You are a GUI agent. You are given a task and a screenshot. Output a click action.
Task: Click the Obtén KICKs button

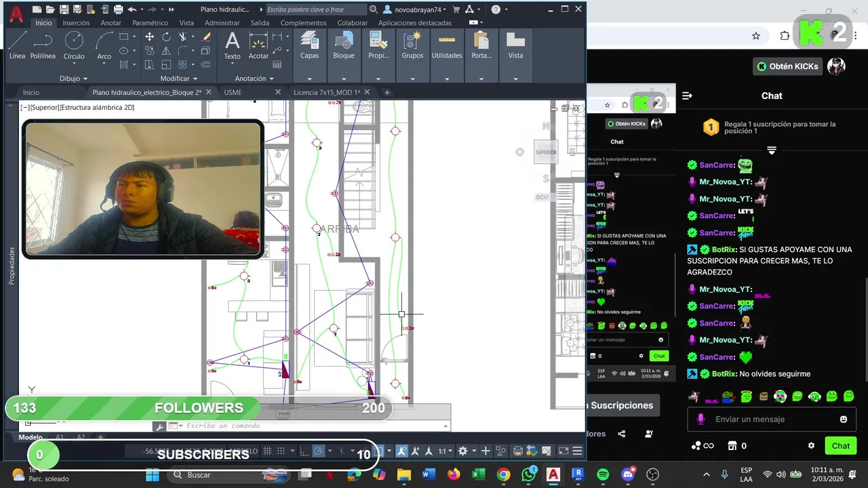(x=788, y=66)
